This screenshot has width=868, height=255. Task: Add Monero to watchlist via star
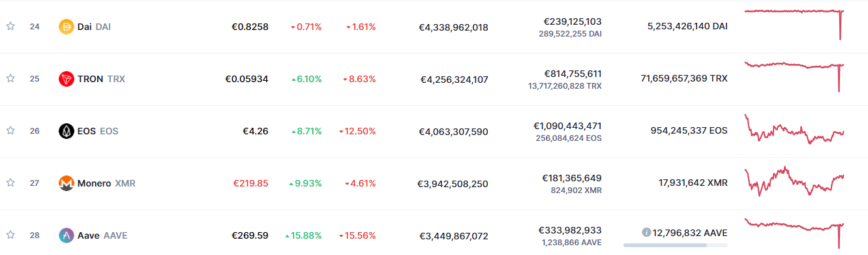(x=10, y=183)
